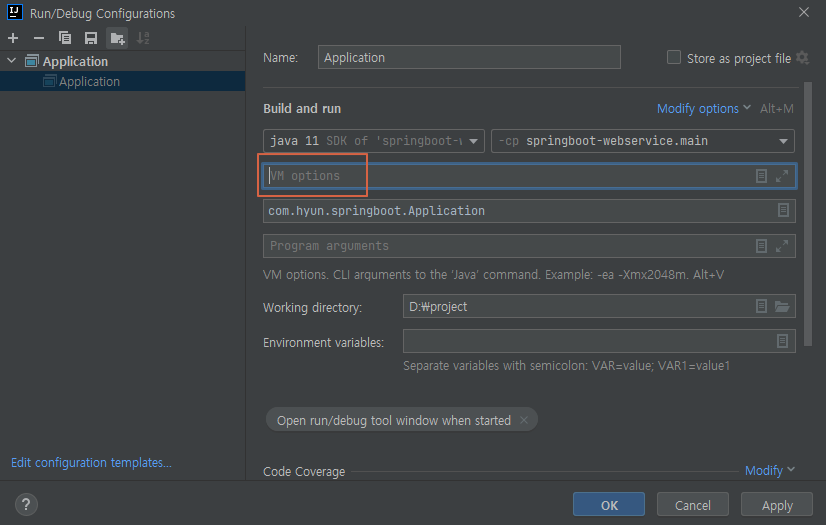Click the vertical scrollbar of settings panel
Screen dimensions: 826x525
pos(808,214)
